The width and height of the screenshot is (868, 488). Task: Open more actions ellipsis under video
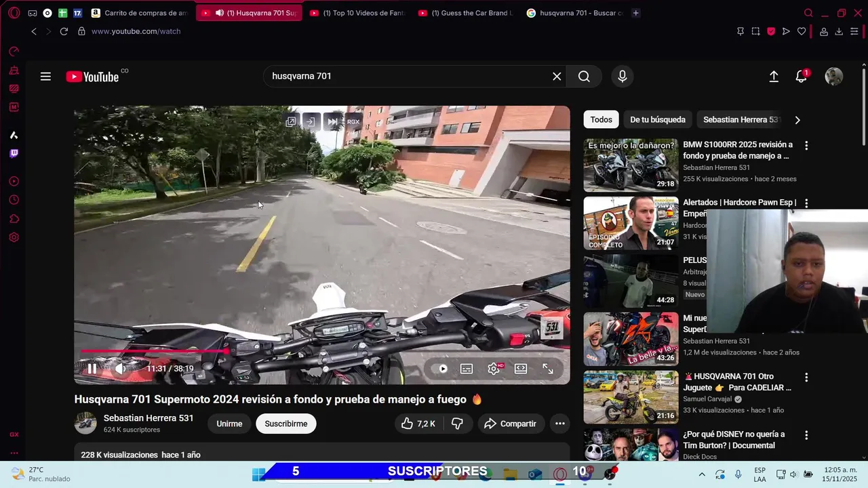click(x=560, y=424)
